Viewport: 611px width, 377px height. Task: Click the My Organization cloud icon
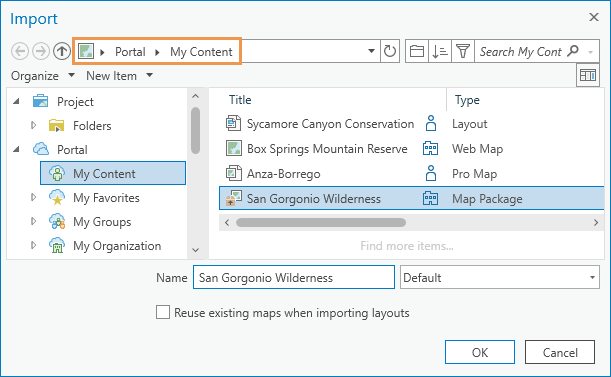(x=57, y=246)
